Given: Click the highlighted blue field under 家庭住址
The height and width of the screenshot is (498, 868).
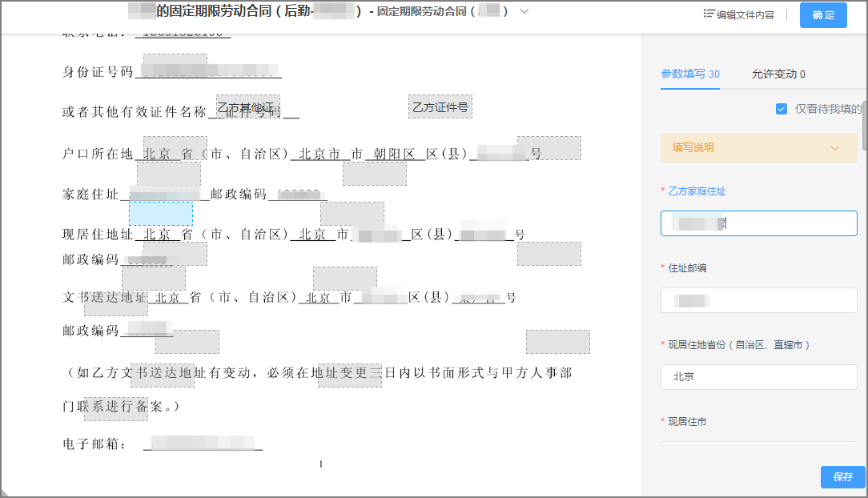Looking at the screenshot, I should (x=161, y=211).
